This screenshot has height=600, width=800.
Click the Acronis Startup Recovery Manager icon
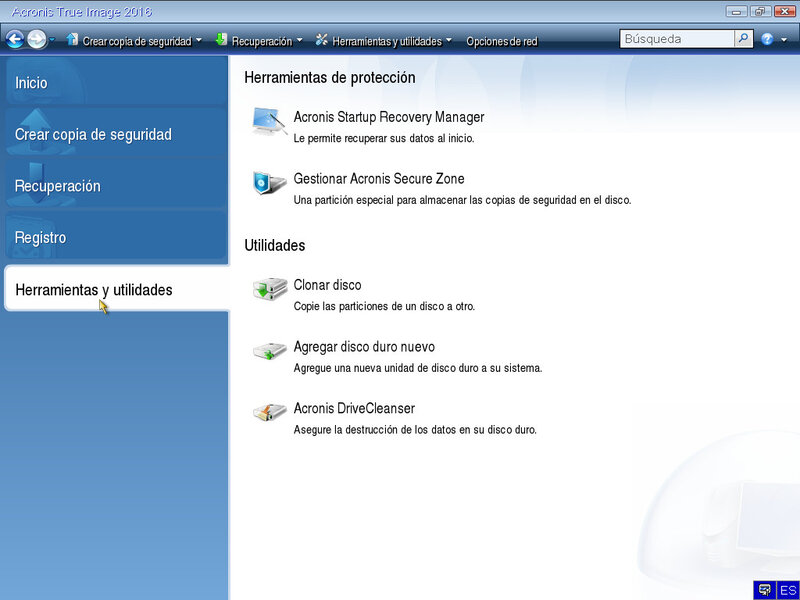pyautogui.click(x=269, y=122)
